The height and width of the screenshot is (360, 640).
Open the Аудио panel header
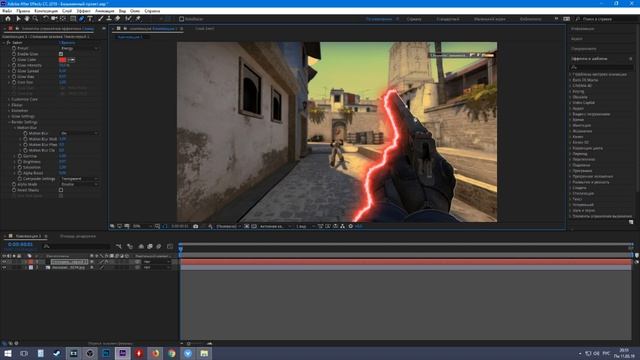click(577, 39)
